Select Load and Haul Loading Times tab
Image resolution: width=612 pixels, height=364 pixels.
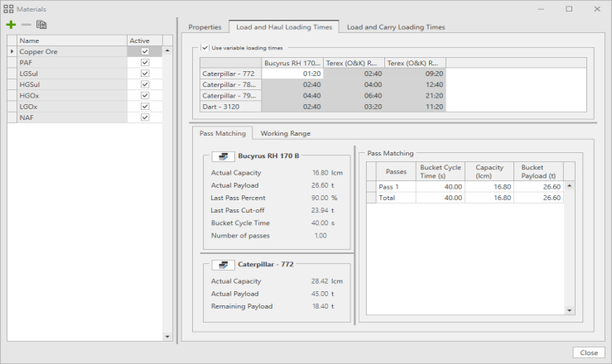[284, 27]
